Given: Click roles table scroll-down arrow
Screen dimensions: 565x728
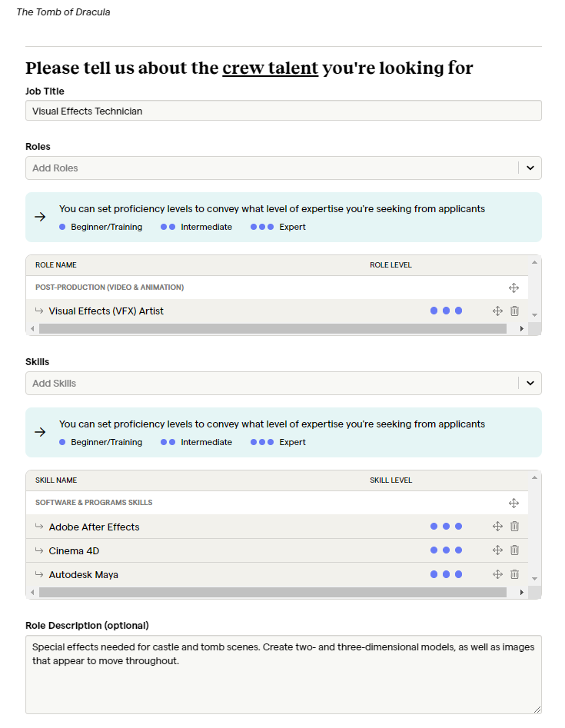Looking at the screenshot, I should (x=534, y=315).
